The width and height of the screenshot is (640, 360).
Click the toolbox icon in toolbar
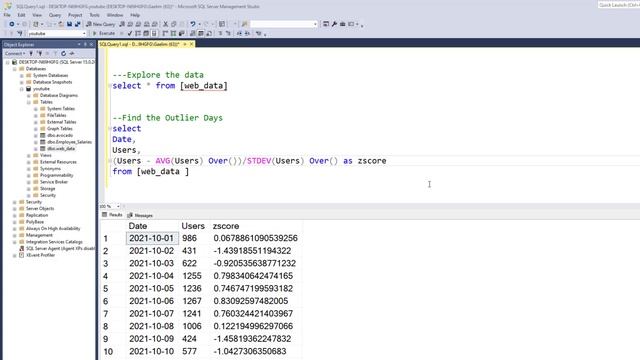[342, 24]
